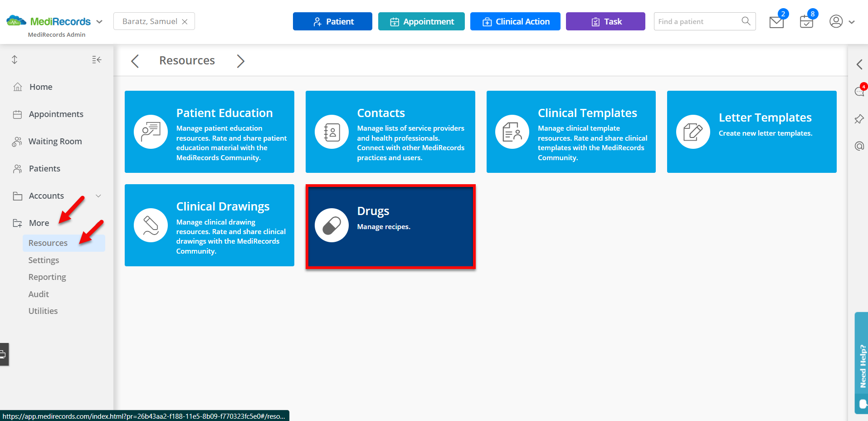Select the Home icon in the sidebar
Image resolution: width=868 pixels, height=421 pixels.
[17, 87]
